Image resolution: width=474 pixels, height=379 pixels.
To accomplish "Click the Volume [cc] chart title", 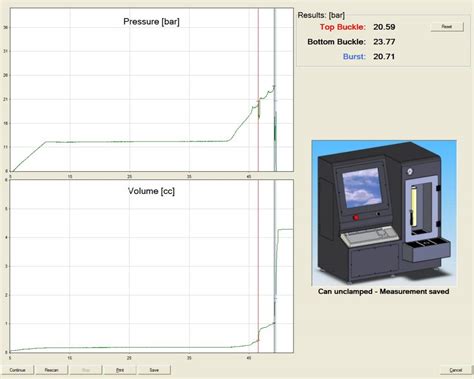I will point(151,191).
